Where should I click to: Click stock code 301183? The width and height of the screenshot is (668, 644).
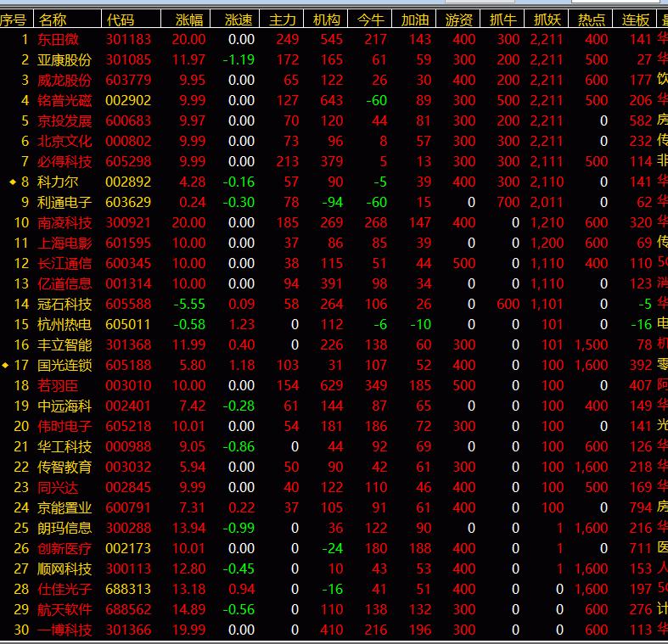tap(128, 40)
